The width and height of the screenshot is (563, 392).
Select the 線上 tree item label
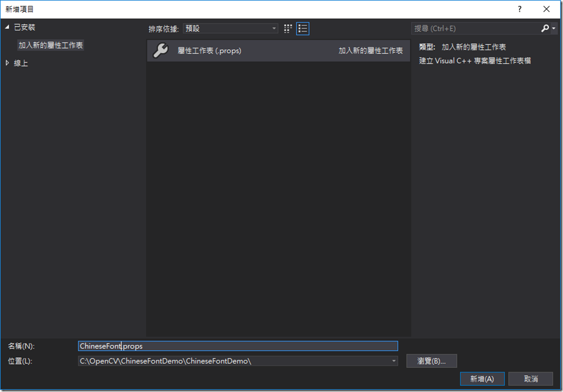click(x=21, y=63)
